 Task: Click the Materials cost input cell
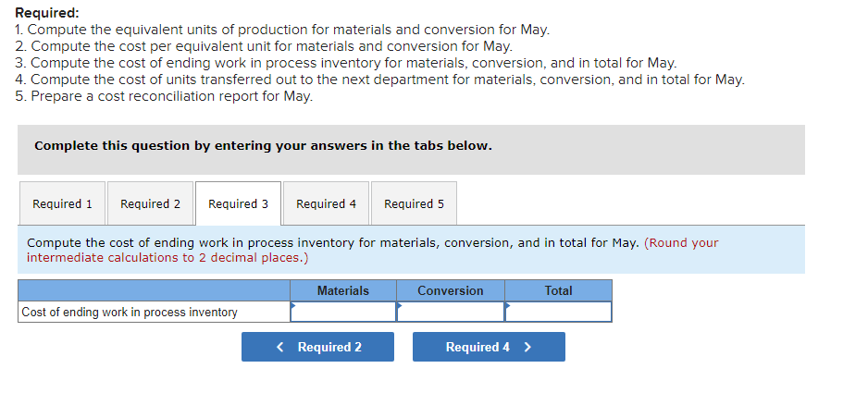click(x=343, y=313)
